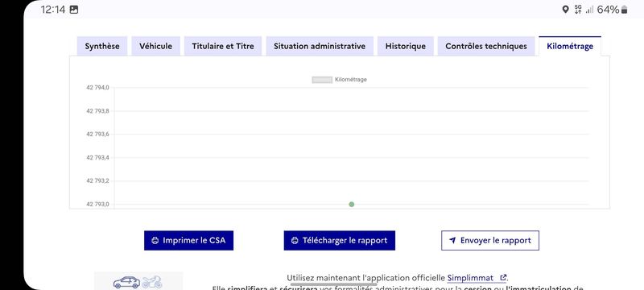Viewport: 644px width, 290px height.
Task: Click the green data point on the chart
Action: click(352, 204)
